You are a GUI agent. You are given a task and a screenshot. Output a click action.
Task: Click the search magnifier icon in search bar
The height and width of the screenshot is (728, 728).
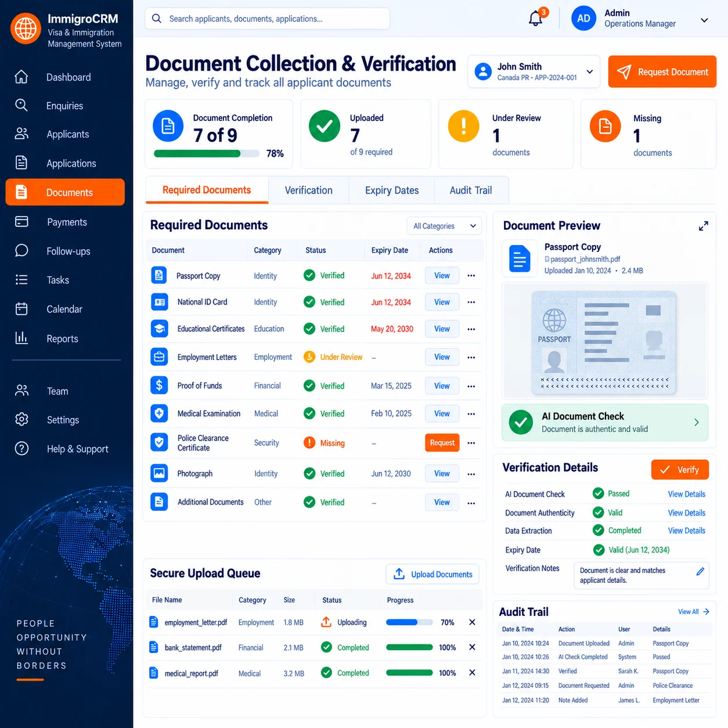(157, 19)
